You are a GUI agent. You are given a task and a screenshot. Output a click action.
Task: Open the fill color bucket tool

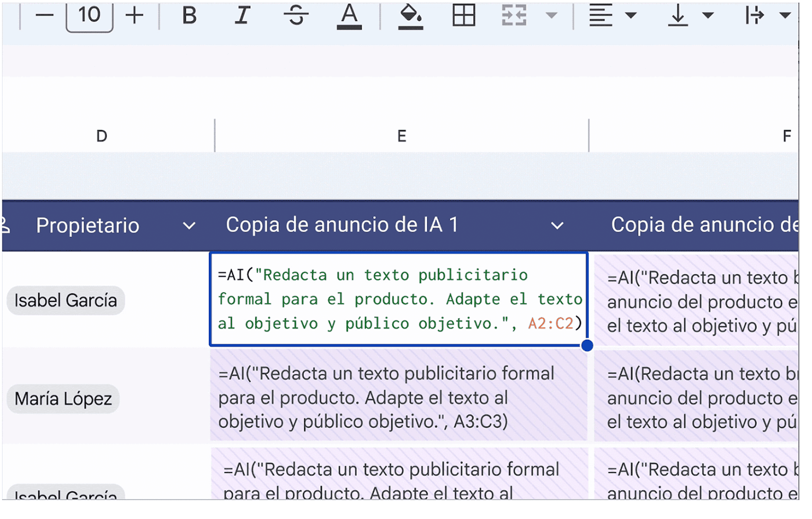pos(410,16)
